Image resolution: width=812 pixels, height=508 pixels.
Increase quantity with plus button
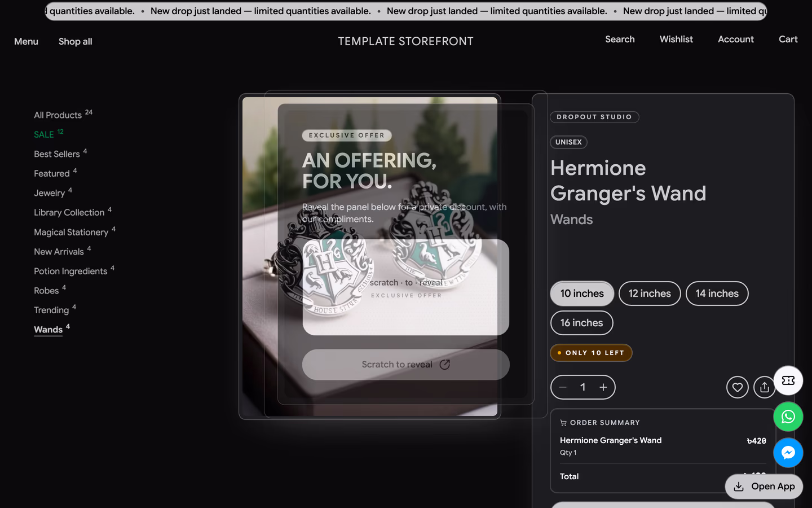[x=603, y=387]
